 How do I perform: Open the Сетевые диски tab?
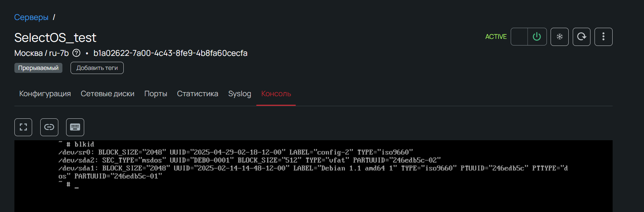point(107,94)
